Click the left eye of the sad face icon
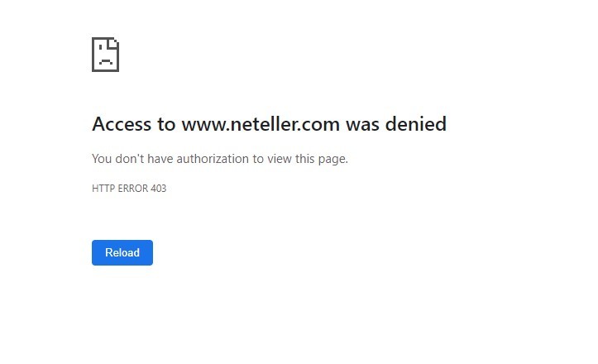598x364 pixels. (x=100, y=47)
